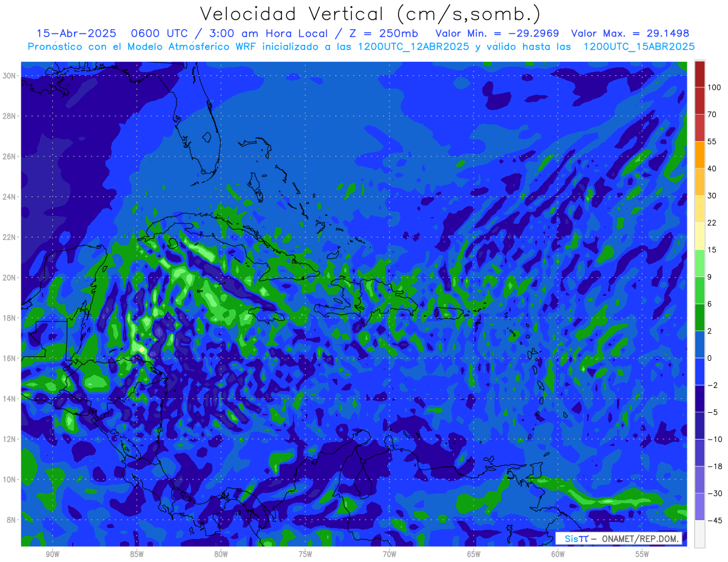
Task: Click the 90W longitude label
Action: coord(52,554)
